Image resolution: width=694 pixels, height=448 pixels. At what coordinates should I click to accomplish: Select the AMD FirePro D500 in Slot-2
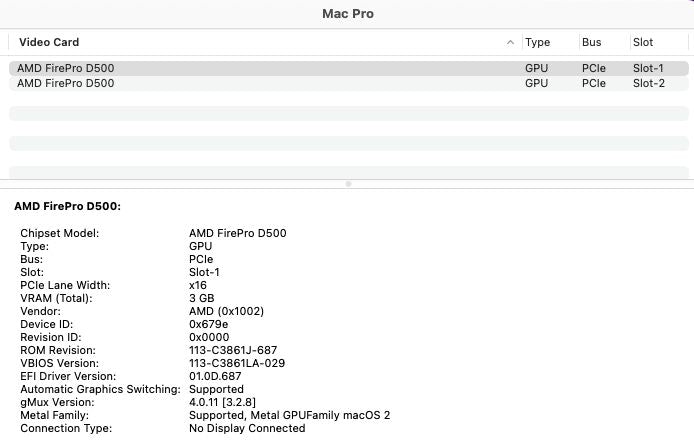(65, 83)
